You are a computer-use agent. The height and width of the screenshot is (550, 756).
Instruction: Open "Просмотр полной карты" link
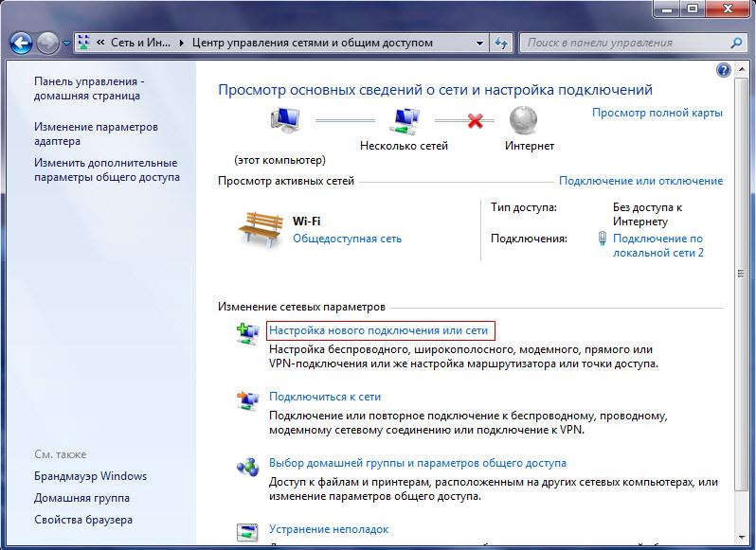coord(657,113)
